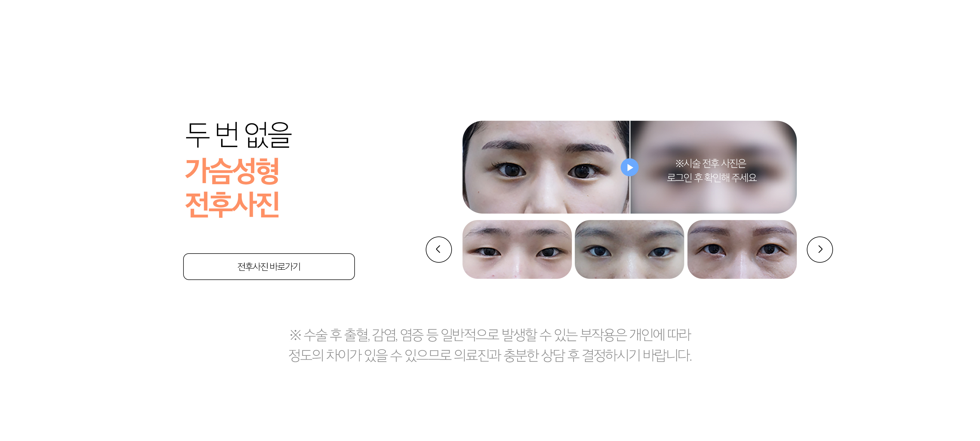Click the 두 번 없을 heading
The width and height of the screenshot is (980, 441).
[x=238, y=135]
